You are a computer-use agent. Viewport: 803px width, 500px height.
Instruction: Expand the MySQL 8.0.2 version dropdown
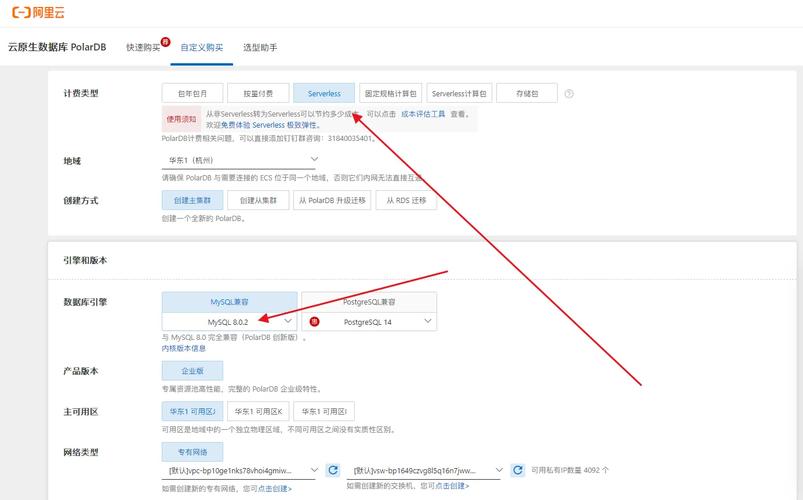click(x=229, y=322)
